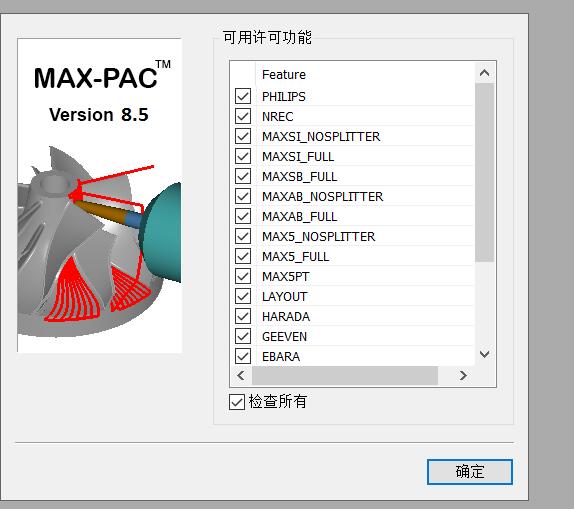
Task: Toggle LAYOUT feature checkbox
Action: (x=243, y=296)
